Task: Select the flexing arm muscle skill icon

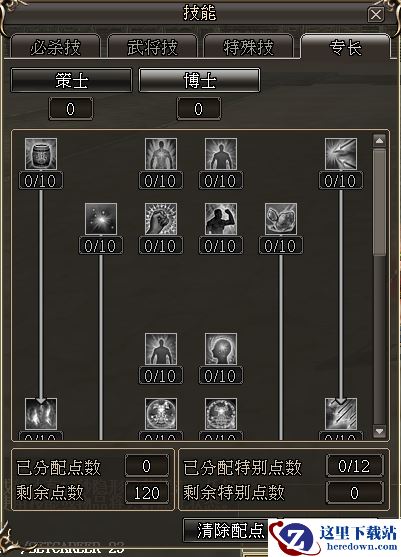Action: (x=221, y=219)
